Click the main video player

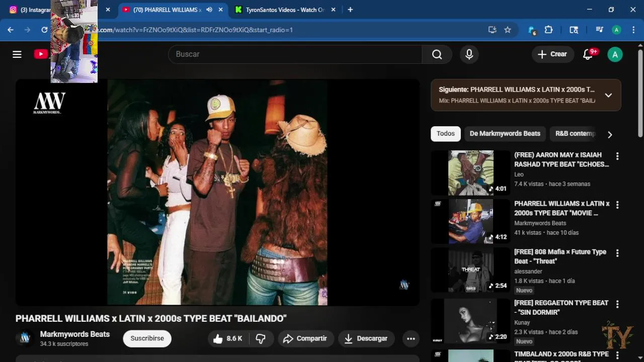217,192
